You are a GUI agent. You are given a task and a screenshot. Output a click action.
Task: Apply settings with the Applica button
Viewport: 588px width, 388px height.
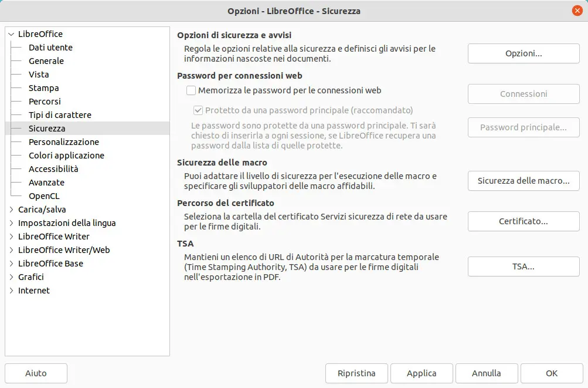coord(422,373)
